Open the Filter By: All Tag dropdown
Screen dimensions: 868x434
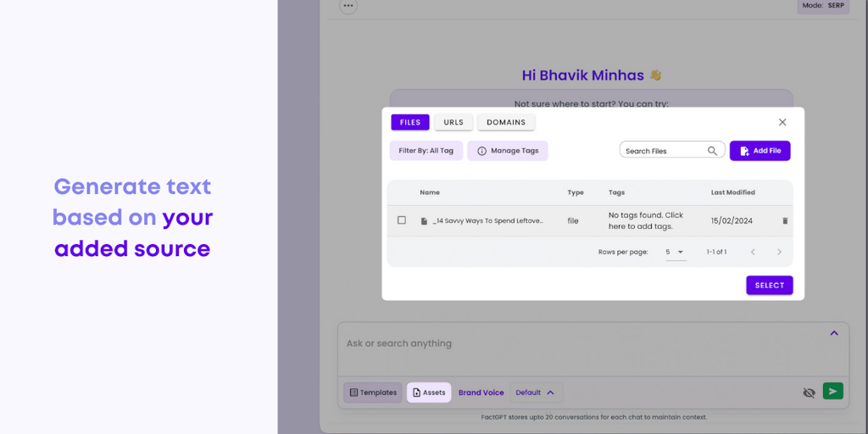point(426,151)
